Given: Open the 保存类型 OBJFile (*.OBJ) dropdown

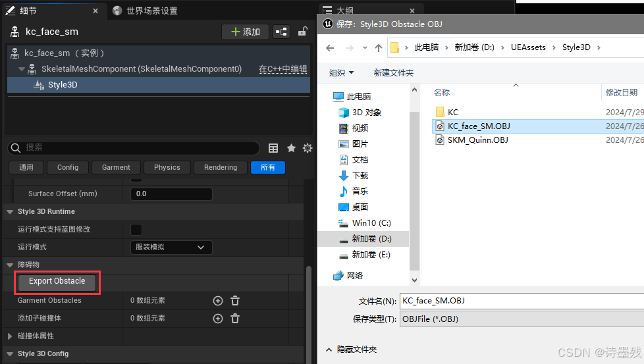Looking at the screenshot, I should click(522, 319).
